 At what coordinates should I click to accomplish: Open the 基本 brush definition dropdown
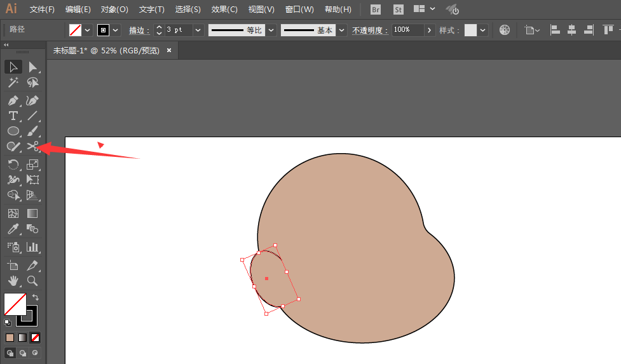coord(342,30)
